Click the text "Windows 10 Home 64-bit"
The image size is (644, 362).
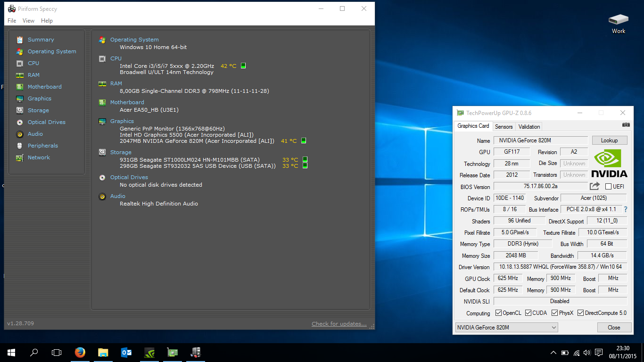click(153, 47)
